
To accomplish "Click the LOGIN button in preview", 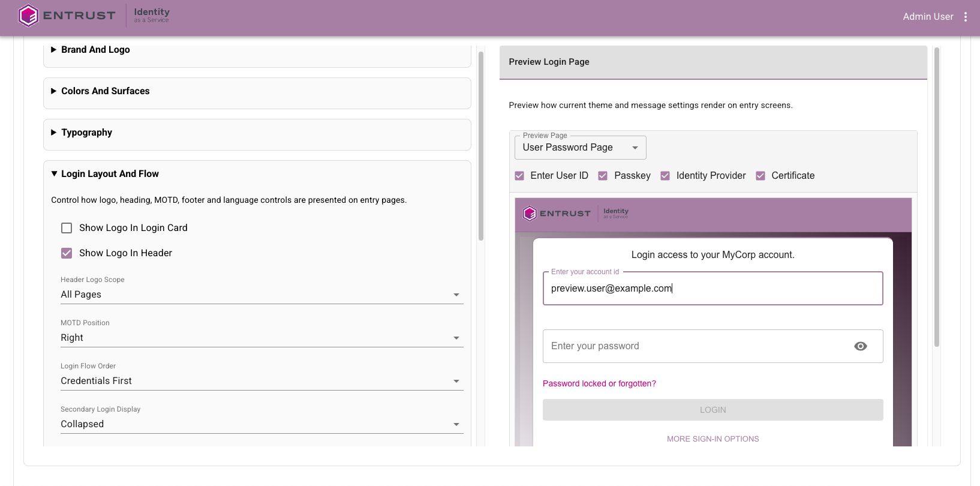I will (713, 410).
